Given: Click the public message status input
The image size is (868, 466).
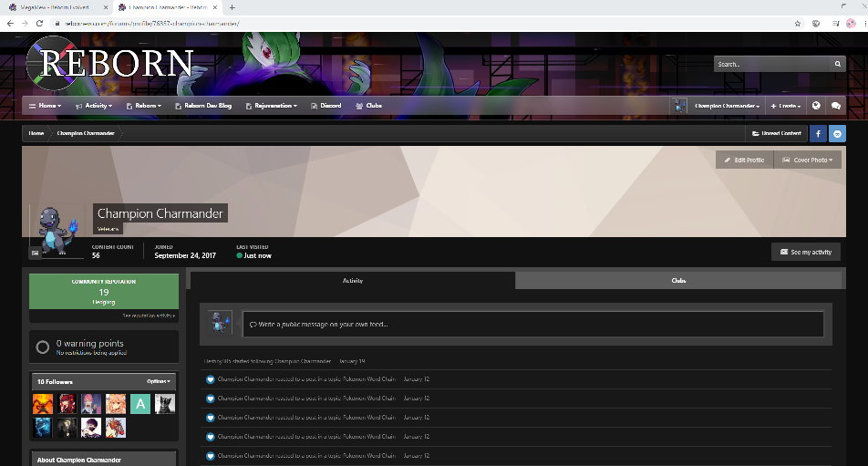Looking at the screenshot, I should point(532,325).
